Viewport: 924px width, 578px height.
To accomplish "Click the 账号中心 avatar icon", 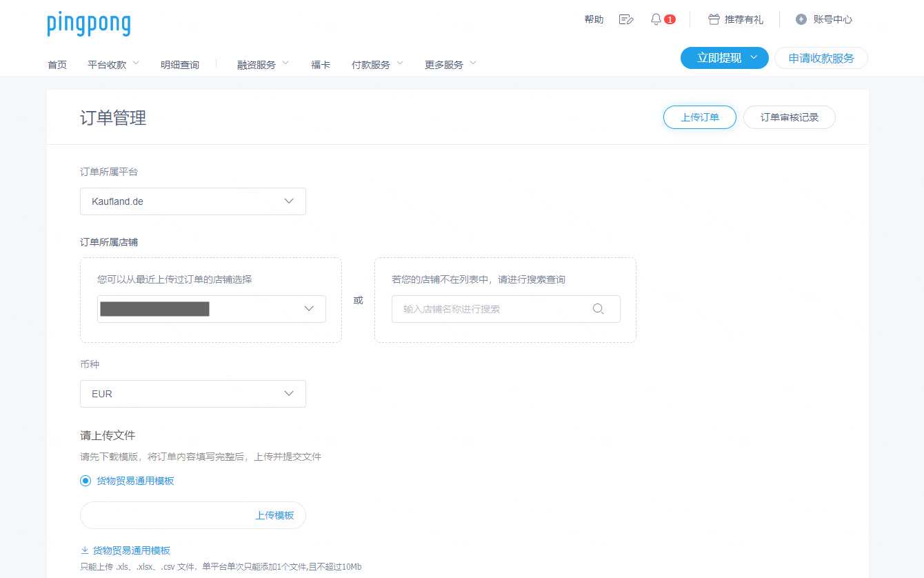I will click(801, 19).
